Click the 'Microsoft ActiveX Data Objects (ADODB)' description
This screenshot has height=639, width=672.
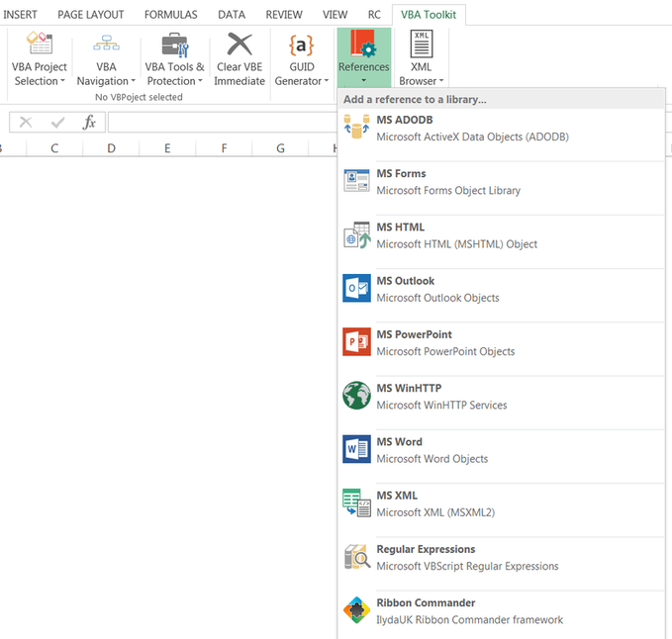tap(473, 137)
